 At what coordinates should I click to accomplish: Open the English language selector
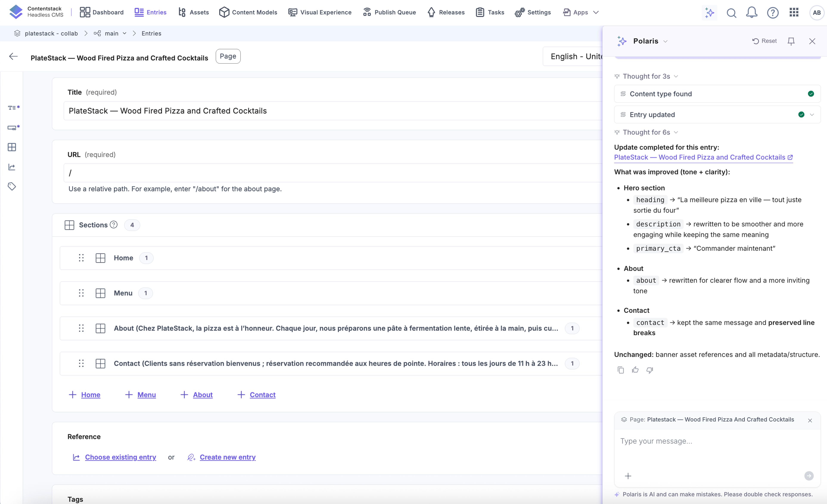(x=573, y=56)
